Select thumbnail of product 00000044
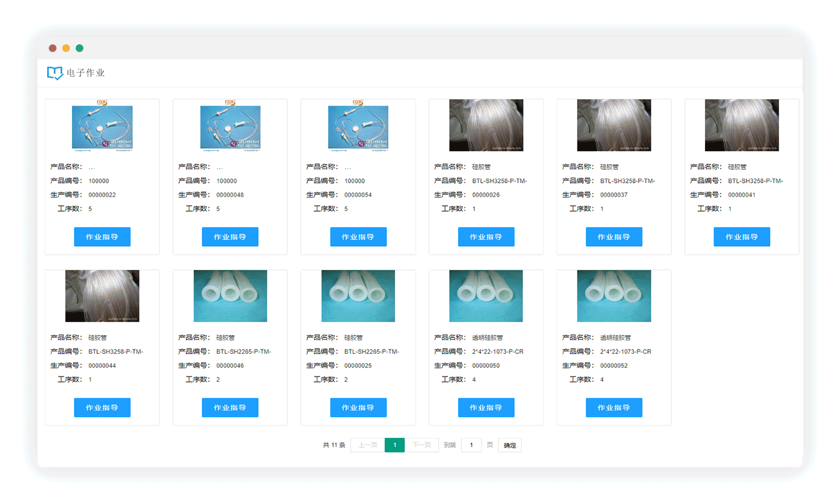Image resolution: width=840 pixels, height=504 pixels. click(102, 296)
